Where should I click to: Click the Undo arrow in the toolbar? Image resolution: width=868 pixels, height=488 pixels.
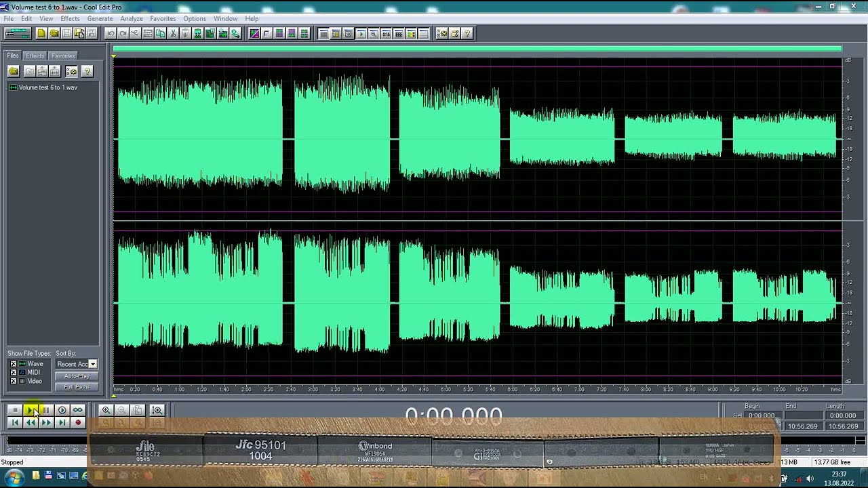pyautogui.click(x=111, y=33)
